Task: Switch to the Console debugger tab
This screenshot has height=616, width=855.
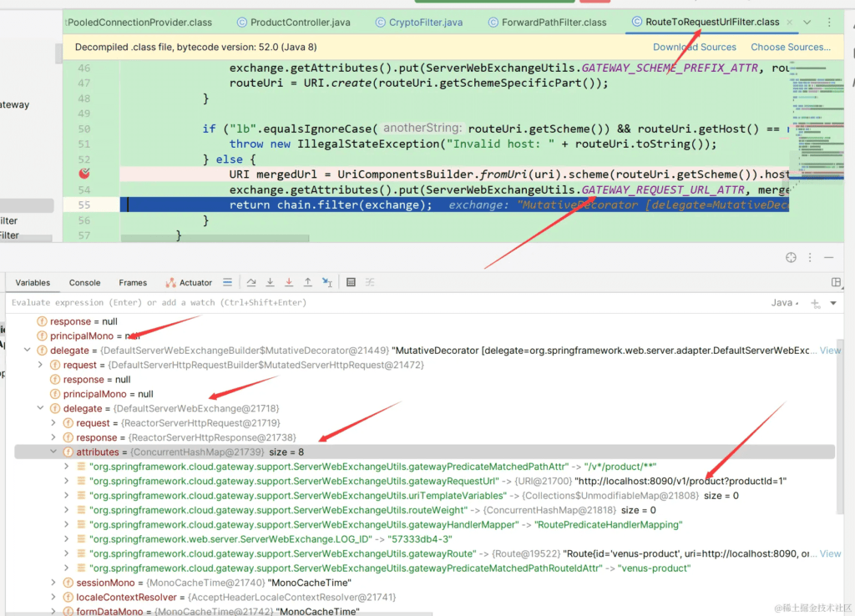Action: [84, 283]
